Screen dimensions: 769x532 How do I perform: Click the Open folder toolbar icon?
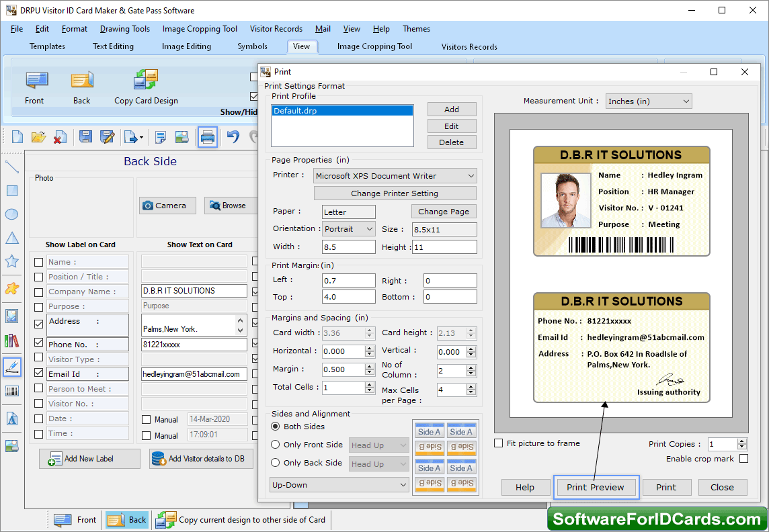tap(38, 137)
